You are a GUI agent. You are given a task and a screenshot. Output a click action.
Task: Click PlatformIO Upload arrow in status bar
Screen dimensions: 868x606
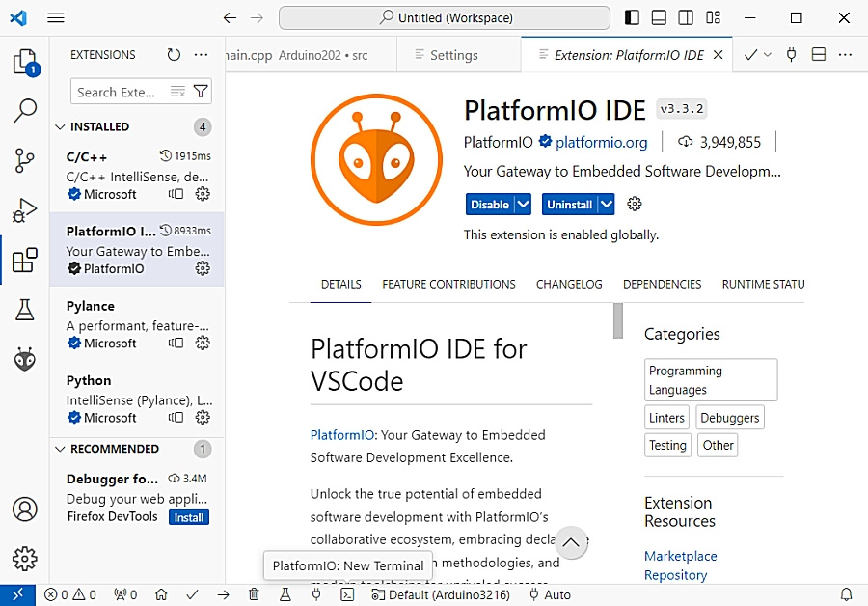pyautogui.click(x=223, y=594)
